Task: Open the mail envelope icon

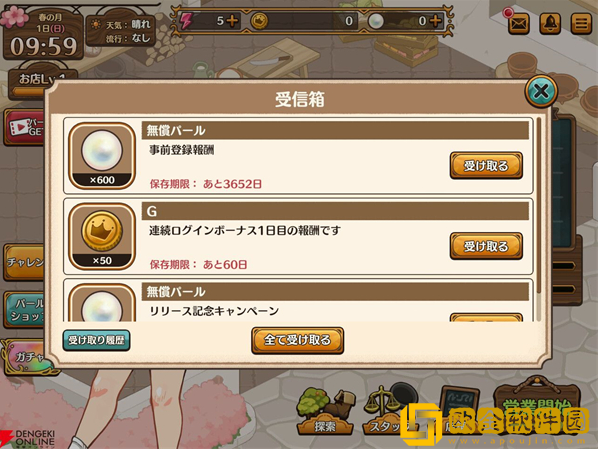Action: 519,24
